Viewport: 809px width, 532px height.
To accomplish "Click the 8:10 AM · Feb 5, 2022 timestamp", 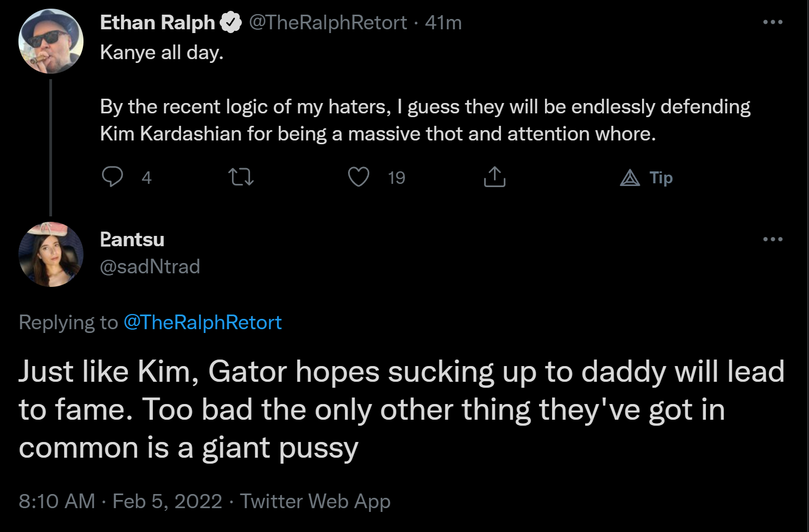I will pos(120,501).
